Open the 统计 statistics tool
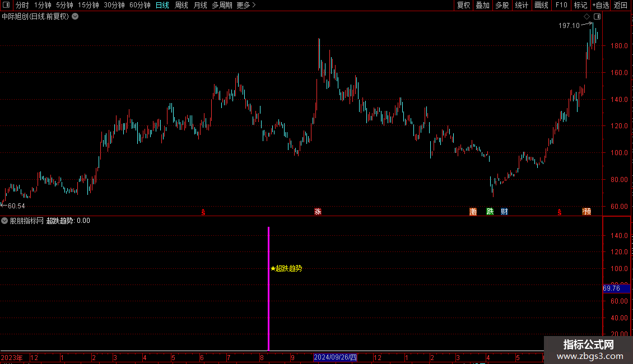633x364 pixels. pos(522,5)
